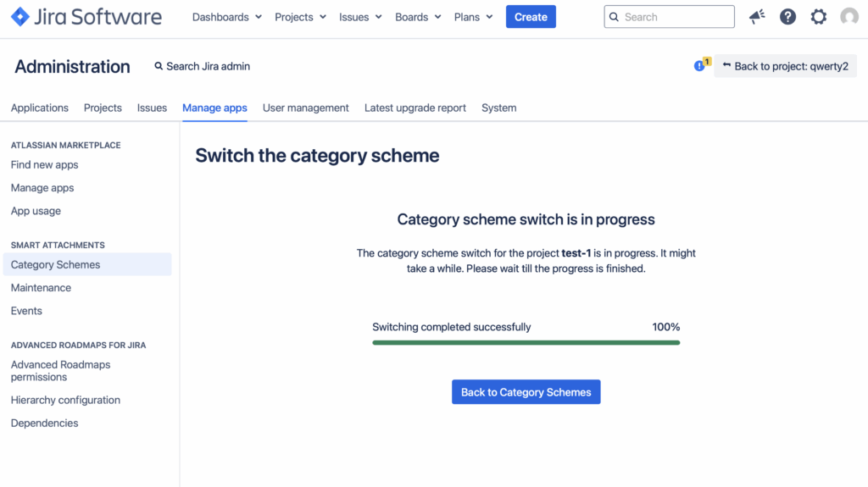Click the Jira Software logo
Viewport: 868px width, 487px height.
click(x=86, y=17)
